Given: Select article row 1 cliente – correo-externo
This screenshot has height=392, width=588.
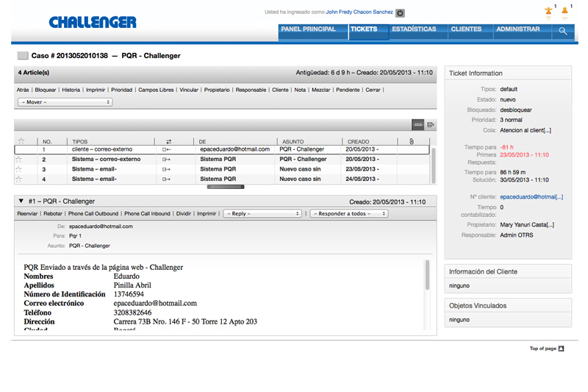Looking at the screenshot, I should (x=222, y=149).
